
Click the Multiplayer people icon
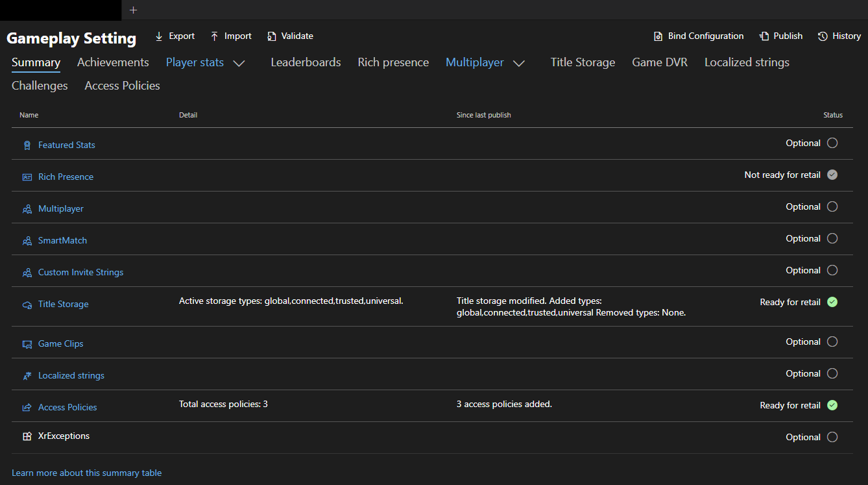point(26,208)
